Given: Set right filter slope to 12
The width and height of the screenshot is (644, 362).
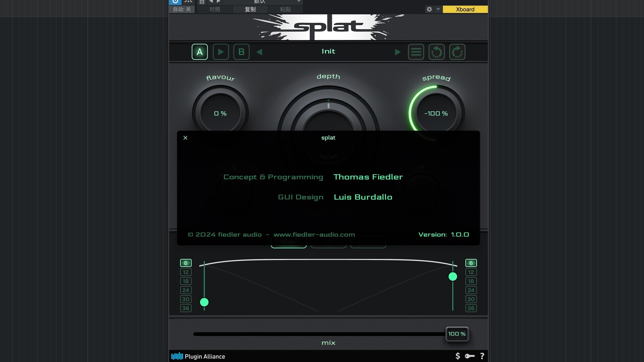Looking at the screenshot, I should 471,272.
